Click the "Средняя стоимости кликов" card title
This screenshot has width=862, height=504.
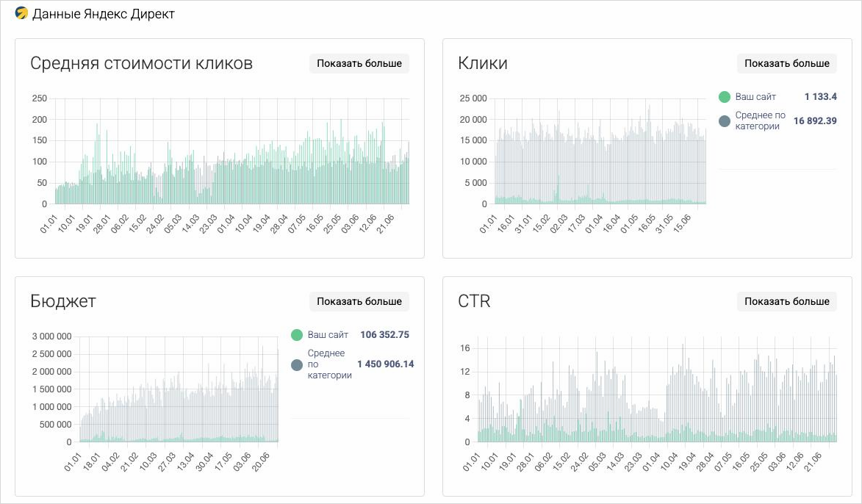tap(141, 63)
